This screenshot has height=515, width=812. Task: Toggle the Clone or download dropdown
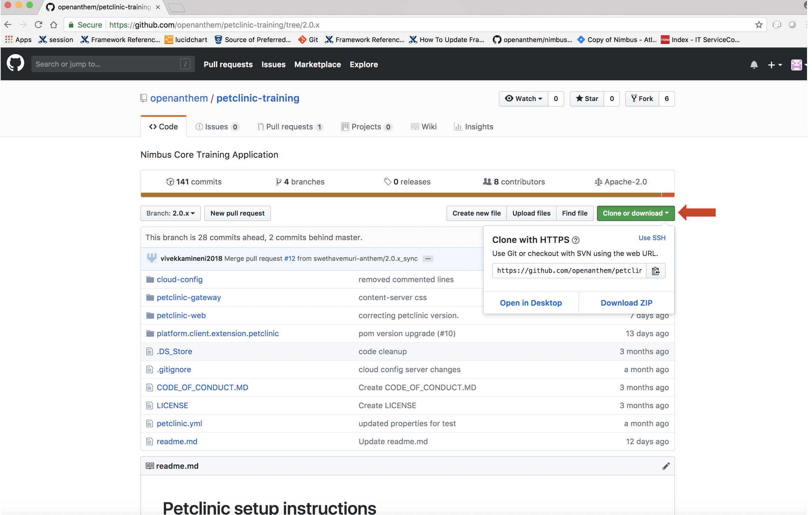(x=636, y=213)
